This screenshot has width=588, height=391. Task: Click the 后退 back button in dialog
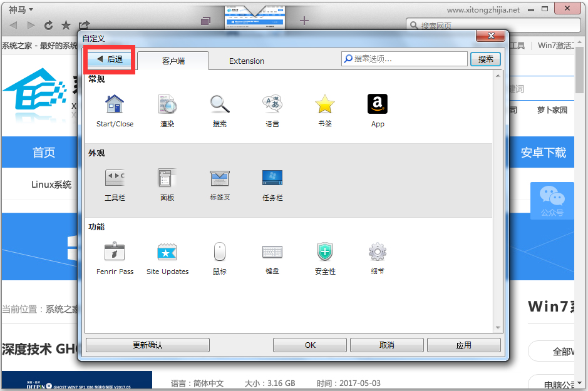[109, 59]
